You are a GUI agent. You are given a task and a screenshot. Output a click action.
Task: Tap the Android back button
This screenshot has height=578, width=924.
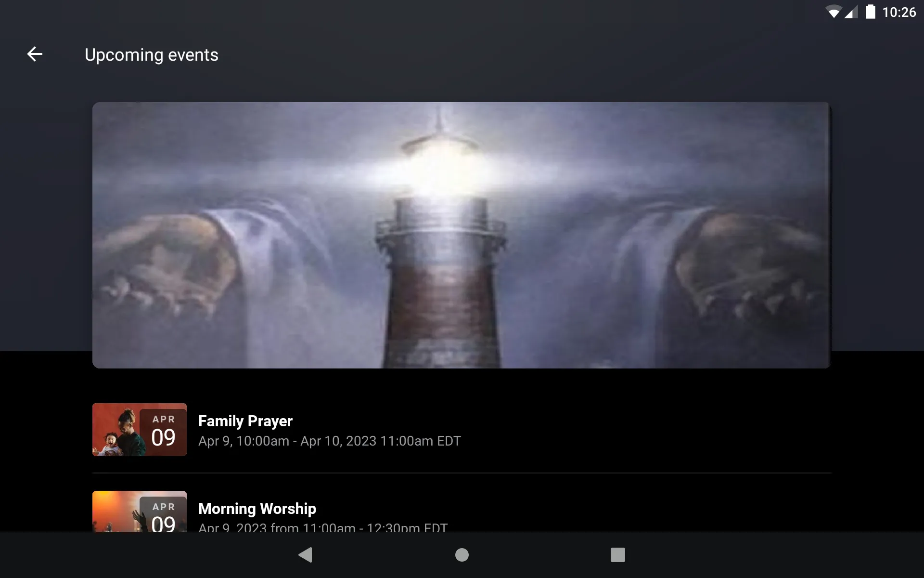[x=305, y=555]
